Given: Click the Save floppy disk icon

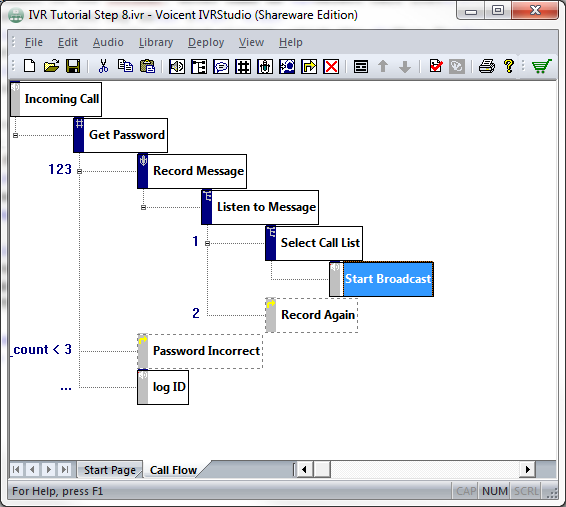Looking at the screenshot, I should tap(73, 66).
